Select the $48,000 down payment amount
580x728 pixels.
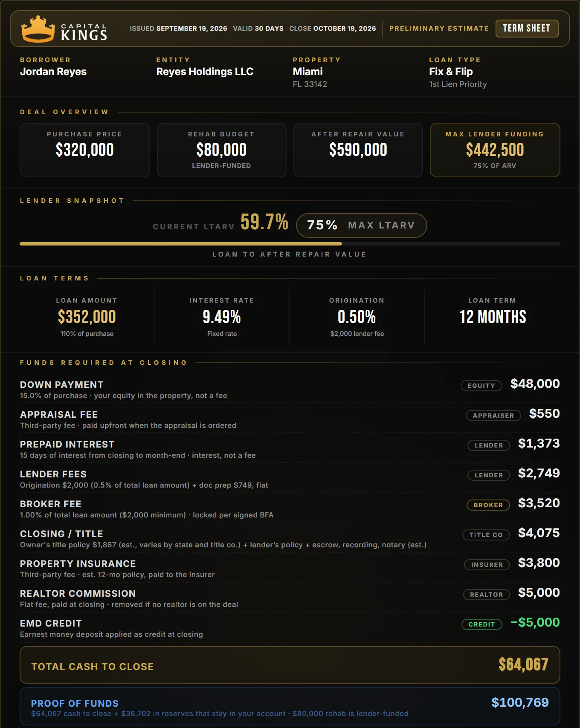tap(535, 384)
